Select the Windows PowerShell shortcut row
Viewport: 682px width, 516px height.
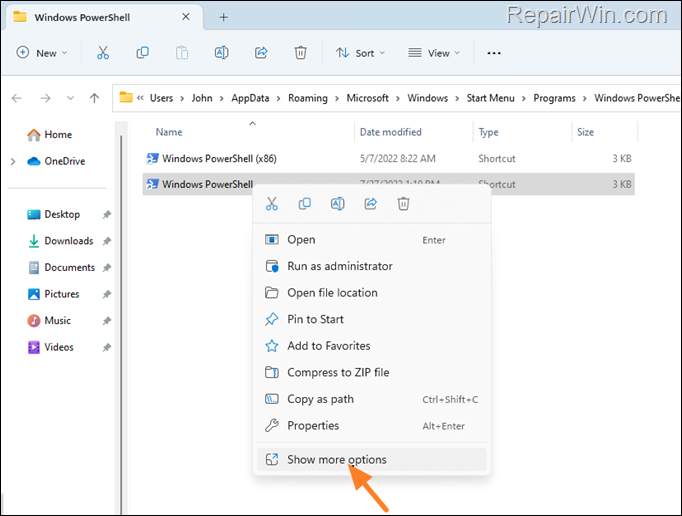(388, 184)
